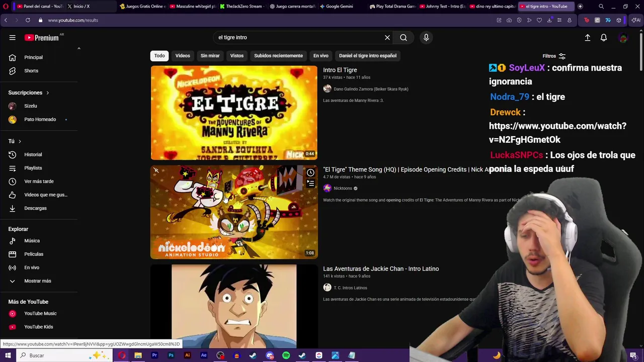Open YouTube Music link
Viewport: 644px width, 362px height.
[39, 314]
